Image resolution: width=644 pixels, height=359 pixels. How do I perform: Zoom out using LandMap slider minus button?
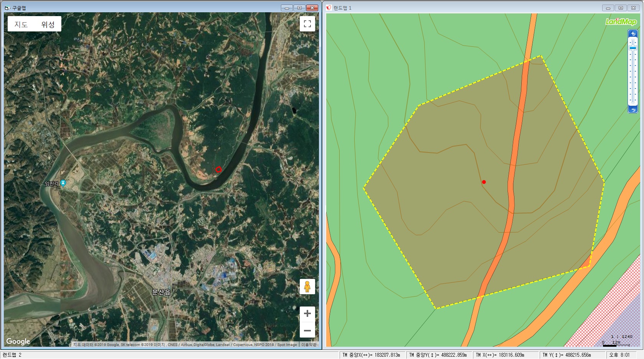pos(633,110)
